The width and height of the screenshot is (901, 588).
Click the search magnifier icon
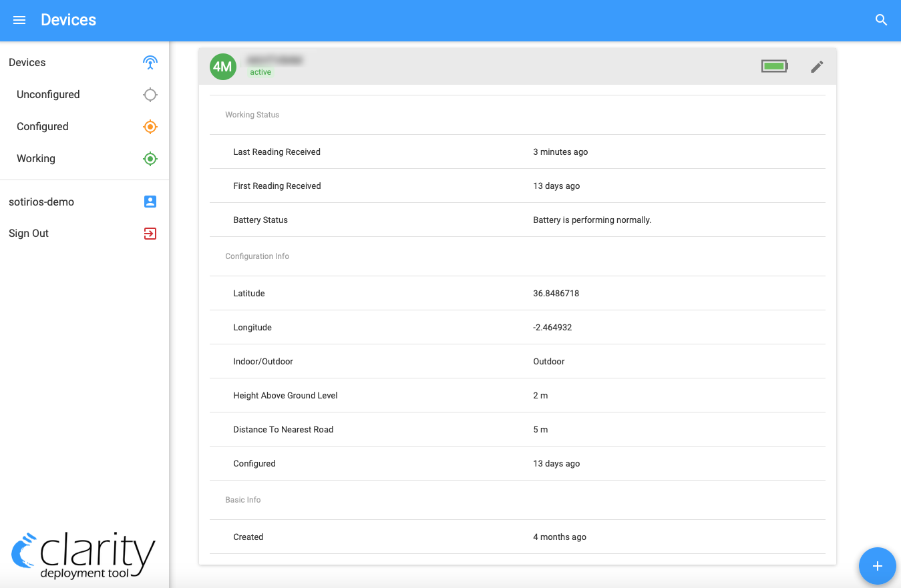tap(881, 20)
